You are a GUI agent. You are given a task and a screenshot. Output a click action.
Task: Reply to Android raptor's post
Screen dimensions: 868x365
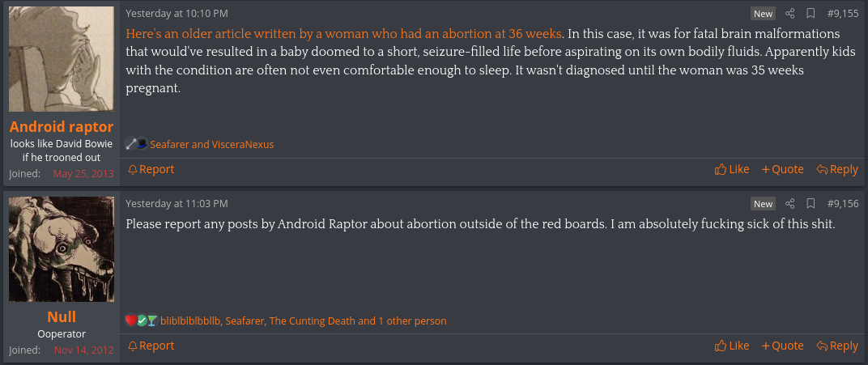[x=837, y=169]
